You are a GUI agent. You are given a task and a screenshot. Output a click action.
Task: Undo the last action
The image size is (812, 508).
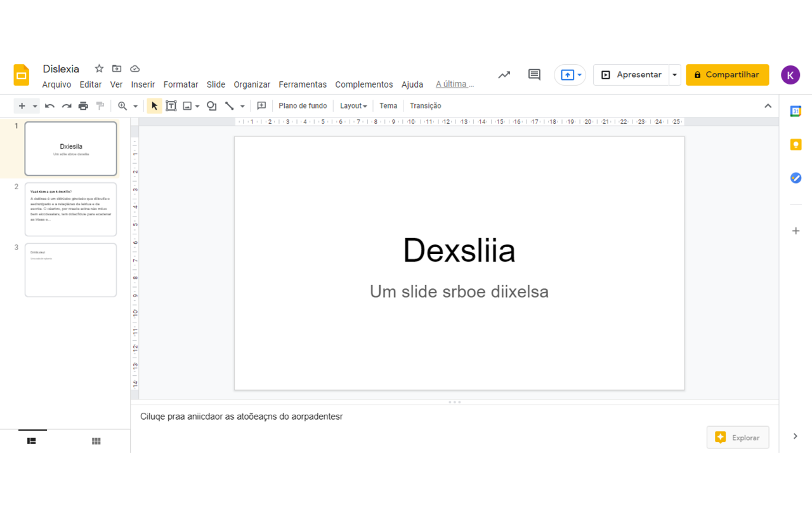pyautogui.click(x=49, y=106)
